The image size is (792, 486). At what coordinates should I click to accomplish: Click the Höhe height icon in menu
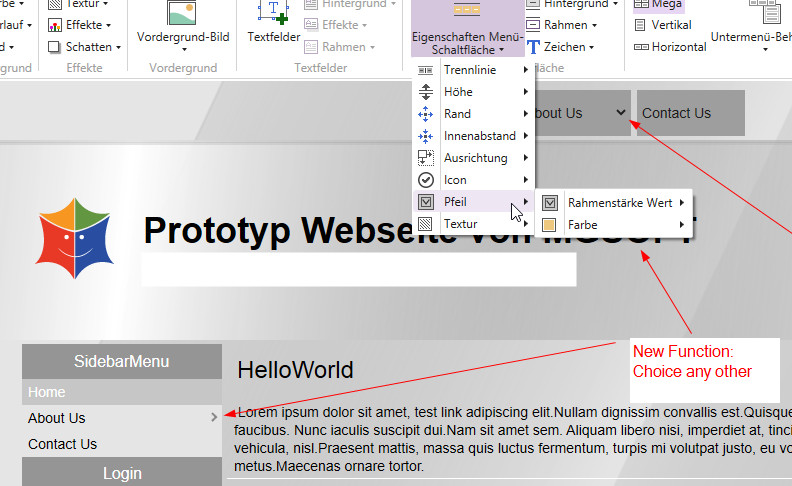(426, 92)
